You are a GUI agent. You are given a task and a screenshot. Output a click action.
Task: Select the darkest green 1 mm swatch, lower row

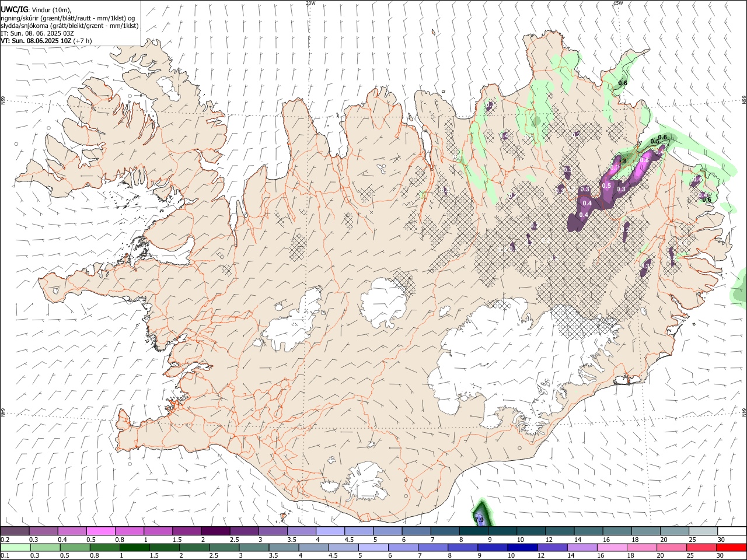[x=134, y=548]
